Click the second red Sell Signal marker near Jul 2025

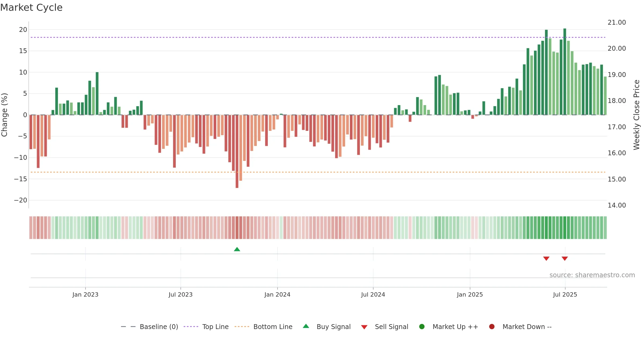click(565, 258)
